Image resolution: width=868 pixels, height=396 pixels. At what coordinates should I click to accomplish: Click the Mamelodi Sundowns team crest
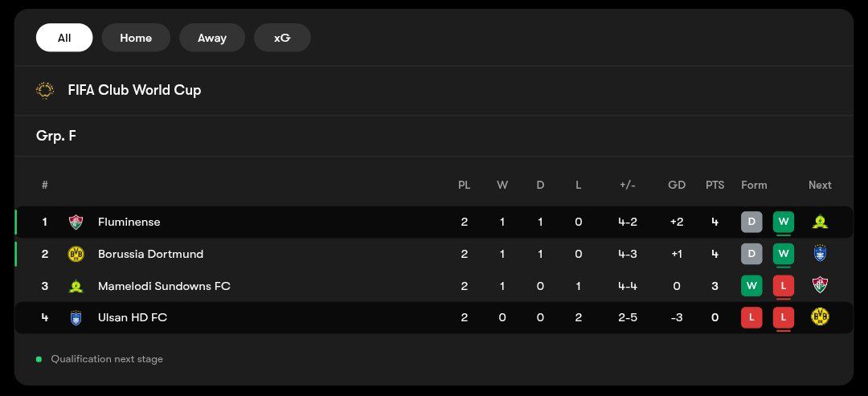pos(76,286)
